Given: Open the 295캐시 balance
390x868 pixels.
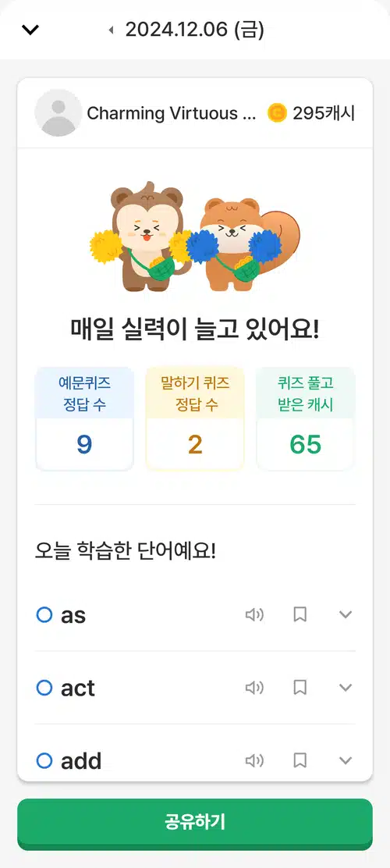Looking at the screenshot, I should pyautogui.click(x=311, y=113).
